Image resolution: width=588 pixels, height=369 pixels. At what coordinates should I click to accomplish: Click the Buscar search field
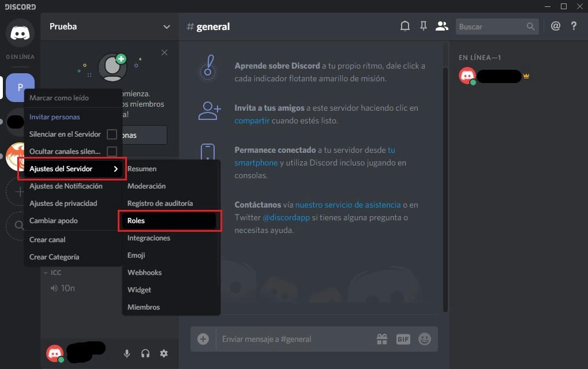point(497,27)
